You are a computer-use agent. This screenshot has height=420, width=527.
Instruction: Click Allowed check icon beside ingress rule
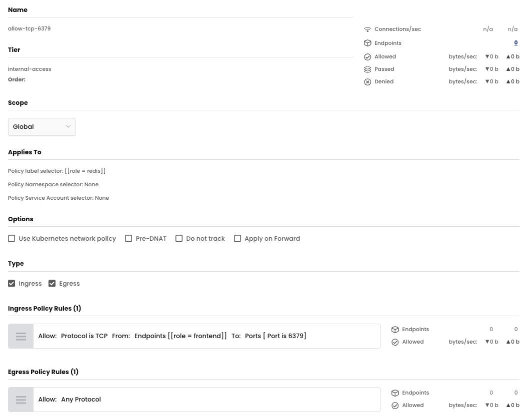click(x=395, y=342)
